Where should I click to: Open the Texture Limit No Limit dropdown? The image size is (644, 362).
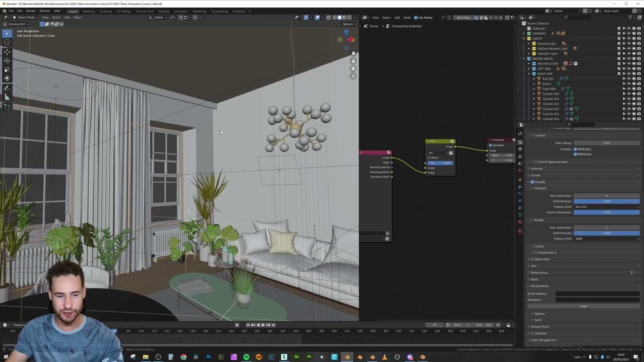tap(606, 207)
